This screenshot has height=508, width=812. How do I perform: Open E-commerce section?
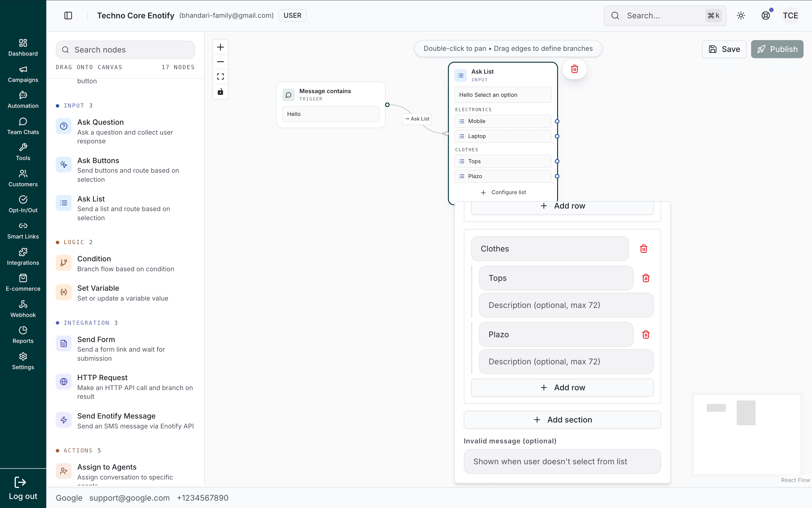pos(23,283)
